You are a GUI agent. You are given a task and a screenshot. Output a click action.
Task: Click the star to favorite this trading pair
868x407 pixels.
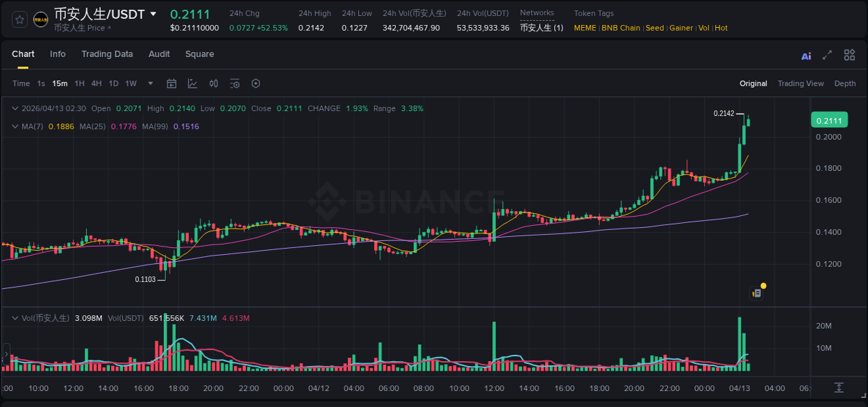pyautogui.click(x=19, y=19)
